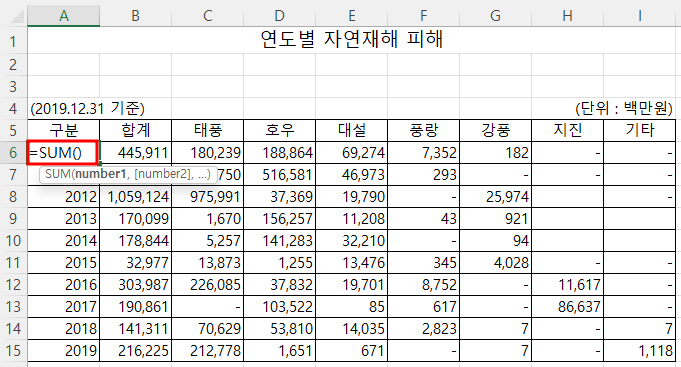Click cell with value 1,059,124
Screen dimensions: 681x367
click(x=136, y=196)
